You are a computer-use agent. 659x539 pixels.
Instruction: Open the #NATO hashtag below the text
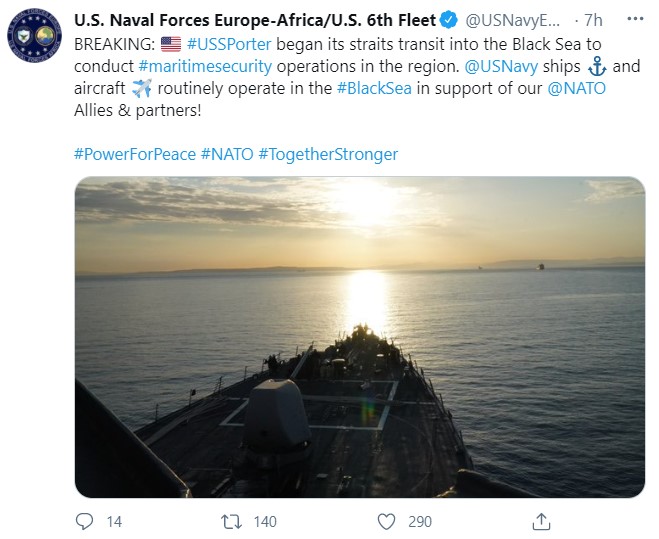pos(226,154)
